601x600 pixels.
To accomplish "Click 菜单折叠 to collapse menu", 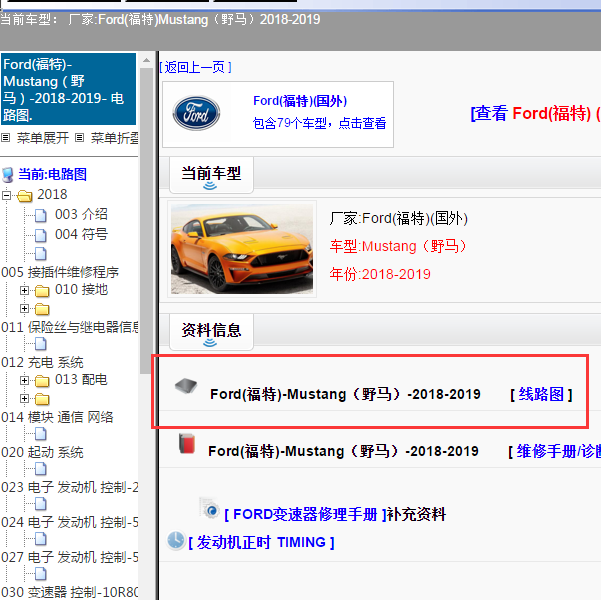I will pyautogui.click(x=114, y=138).
